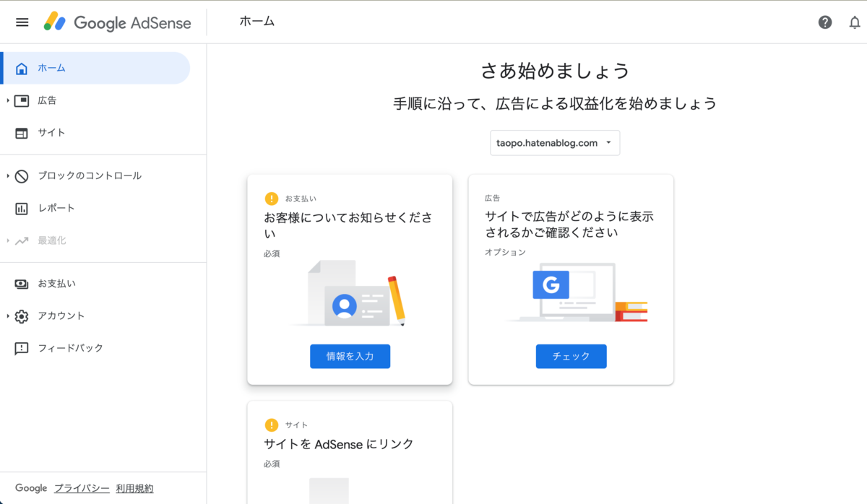Click the 最適化 trend arrow icon
The width and height of the screenshot is (867, 504).
[x=22, y=240]
